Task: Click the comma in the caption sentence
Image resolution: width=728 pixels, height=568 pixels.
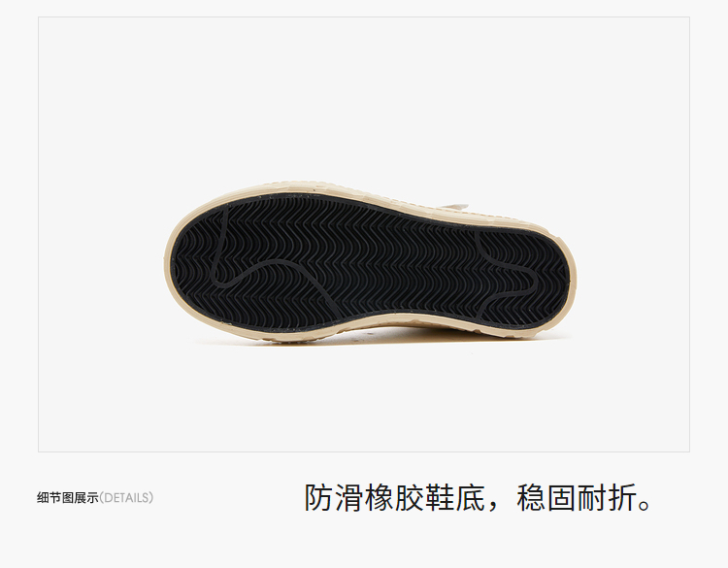Action: point(493,506)
